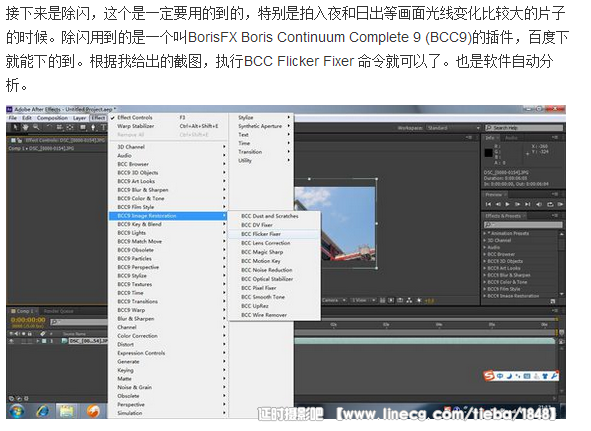Jump to last frame in Preview

(x=528, y=204)
